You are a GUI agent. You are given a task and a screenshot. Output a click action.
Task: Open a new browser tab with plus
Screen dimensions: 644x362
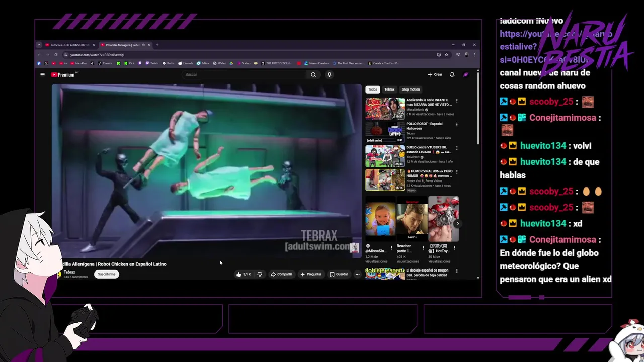pyautogui.click(x=157, y=45)
